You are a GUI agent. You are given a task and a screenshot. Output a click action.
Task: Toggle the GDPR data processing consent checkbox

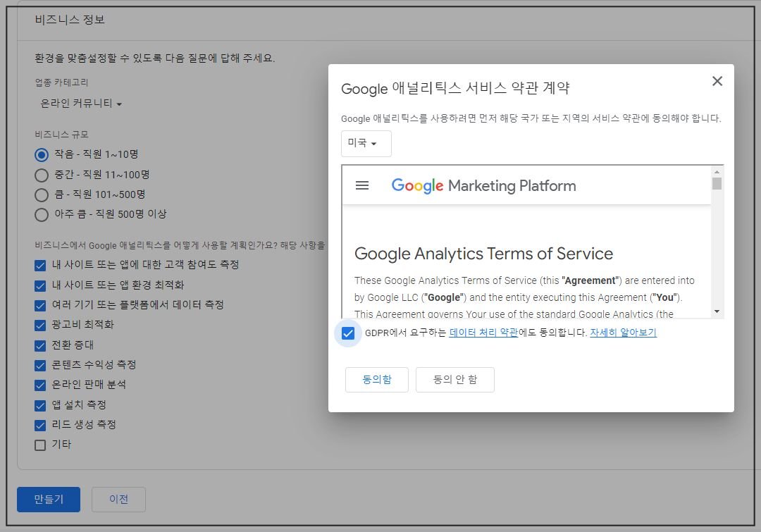pos(348,333)
